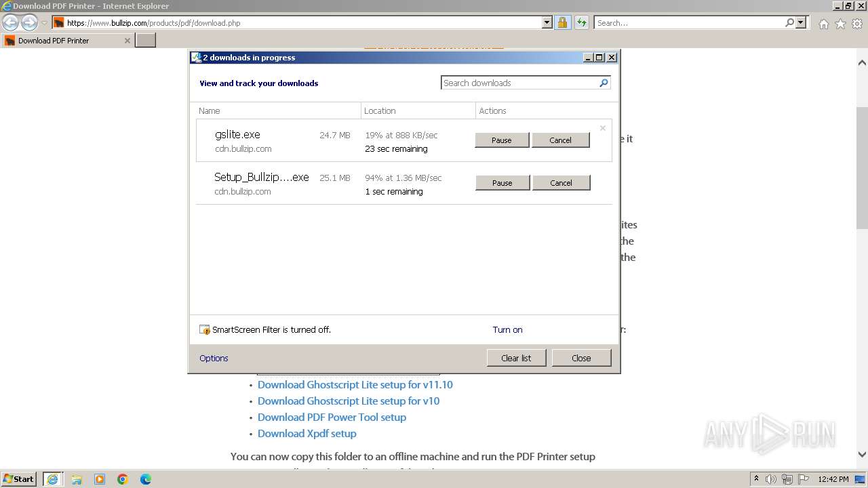This screenshot has width=868, height=488.
Task: Open the downloads Options link
Action: (214, 359)
